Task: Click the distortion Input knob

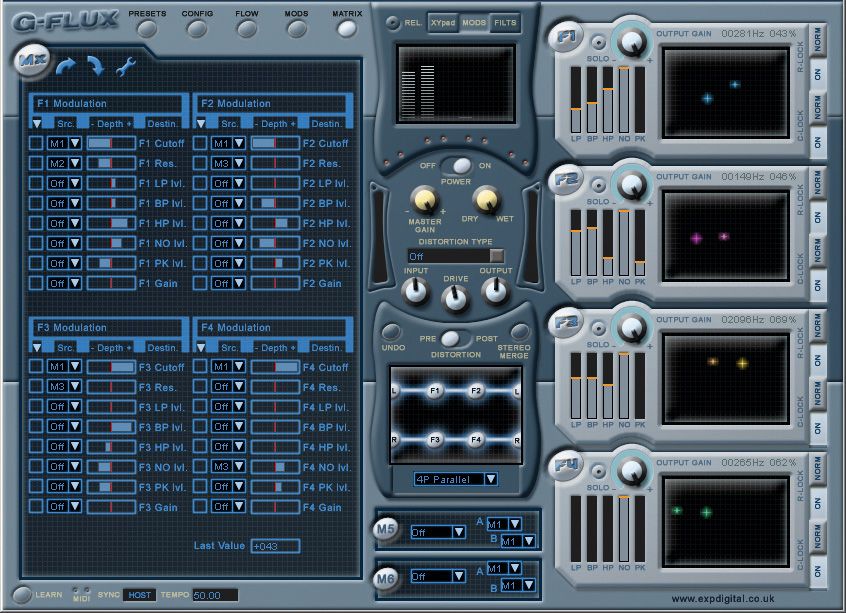Action: coord(415,291)
